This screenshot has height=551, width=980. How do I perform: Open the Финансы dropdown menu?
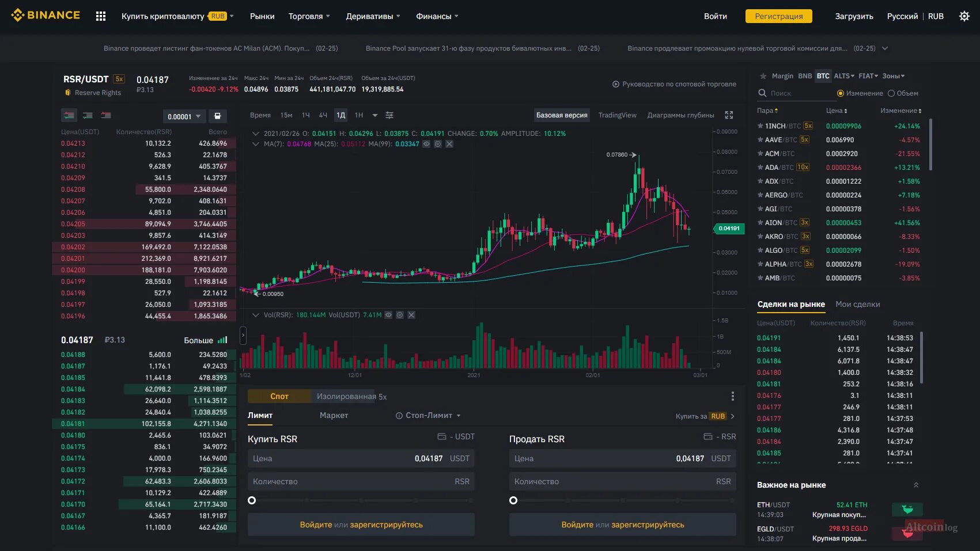pyautogui.click(x=437, y=16)
